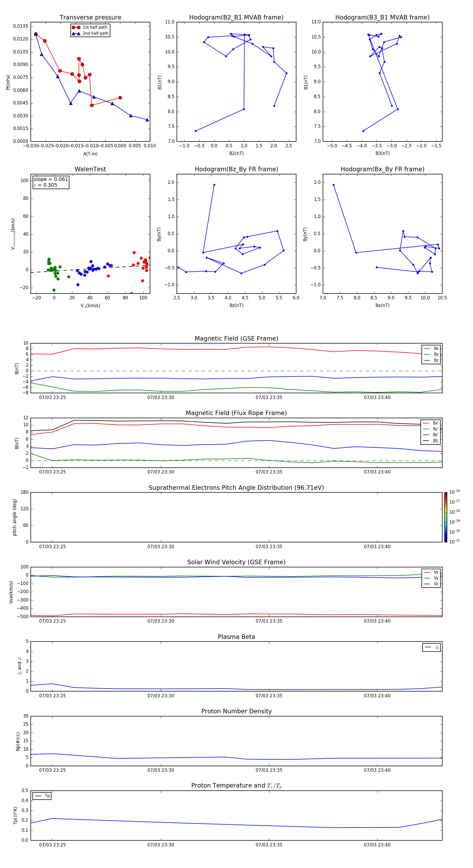Screen dimensions: 473x868
Task: Click the pitch angle color scale bar
Action: (x=446, y=517)
